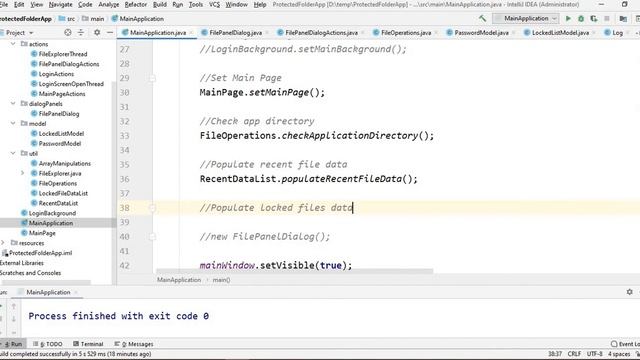Click the fold toggle at line 29
Viewport: 640px width, 360px height.
point(152,78)
